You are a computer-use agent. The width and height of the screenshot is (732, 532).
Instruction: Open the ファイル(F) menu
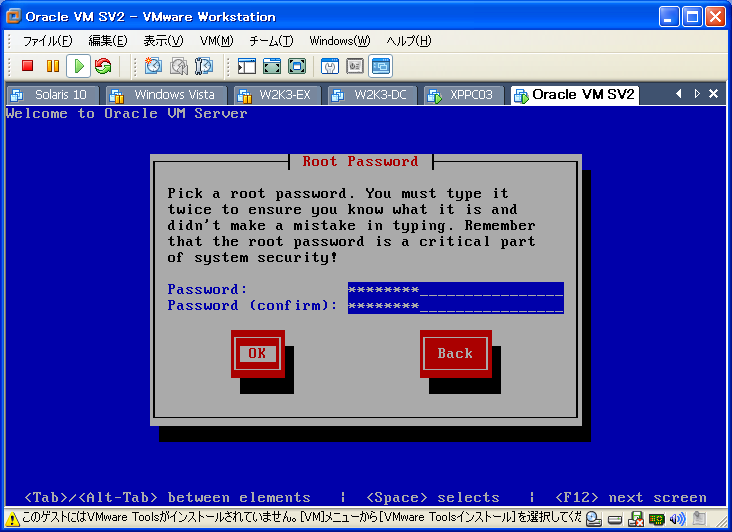47,41
